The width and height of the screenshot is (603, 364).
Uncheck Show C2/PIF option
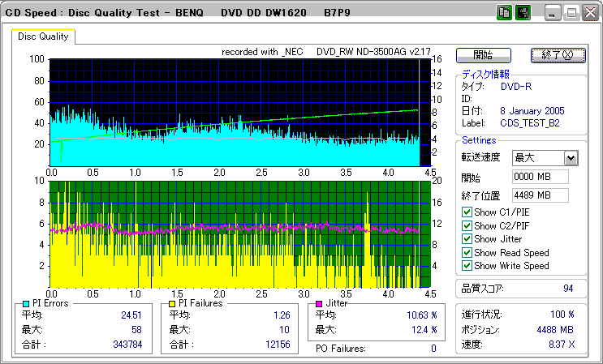tap(467, 226)
